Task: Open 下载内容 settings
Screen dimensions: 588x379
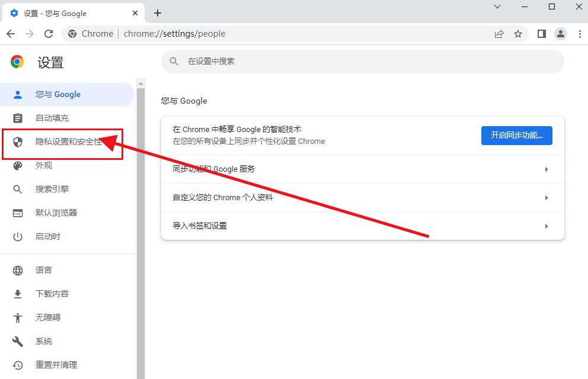Action: click(x=68, y=294)
